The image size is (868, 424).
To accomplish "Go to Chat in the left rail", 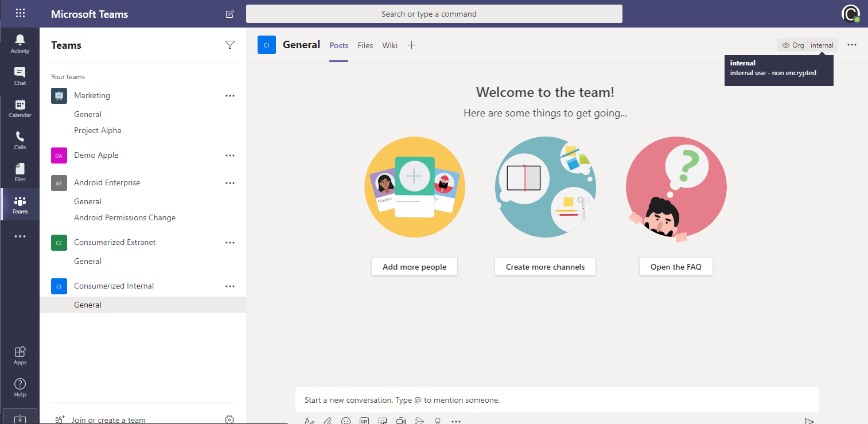I will (x=20, y=76).
